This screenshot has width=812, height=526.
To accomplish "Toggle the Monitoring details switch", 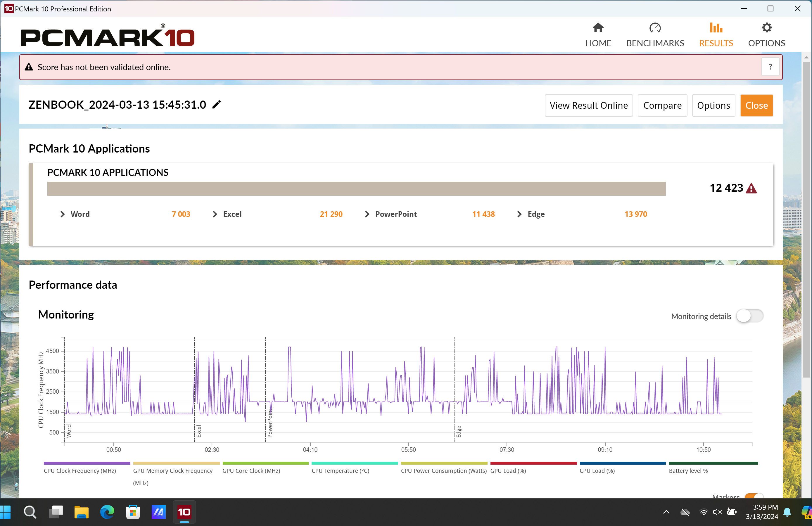I will (749, 316).
